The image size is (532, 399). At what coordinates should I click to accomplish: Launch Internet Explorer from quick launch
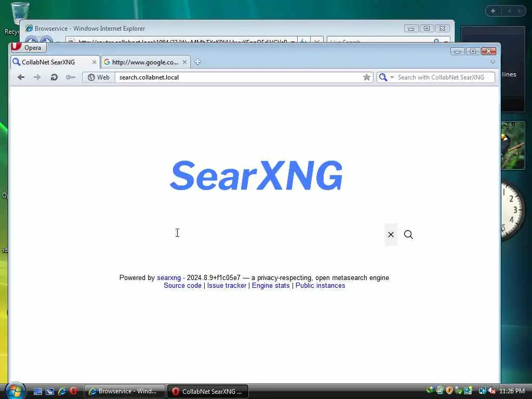62,391
